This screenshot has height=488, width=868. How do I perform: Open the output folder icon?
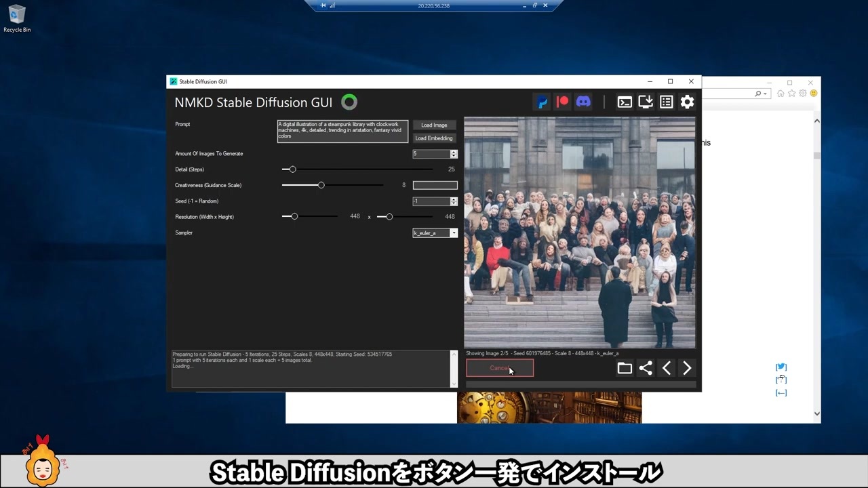click(625, 368)
